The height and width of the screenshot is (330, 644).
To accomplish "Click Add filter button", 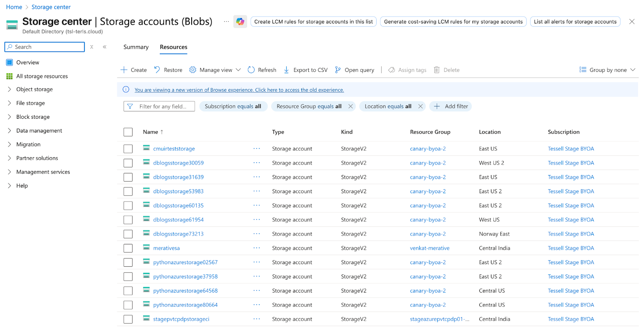I will [451, 106].
